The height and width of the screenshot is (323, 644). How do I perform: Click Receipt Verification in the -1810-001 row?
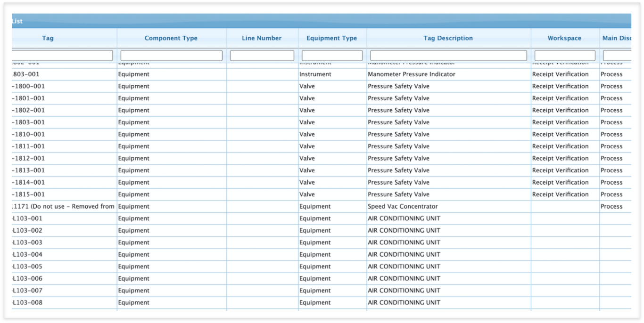(560, 134)
